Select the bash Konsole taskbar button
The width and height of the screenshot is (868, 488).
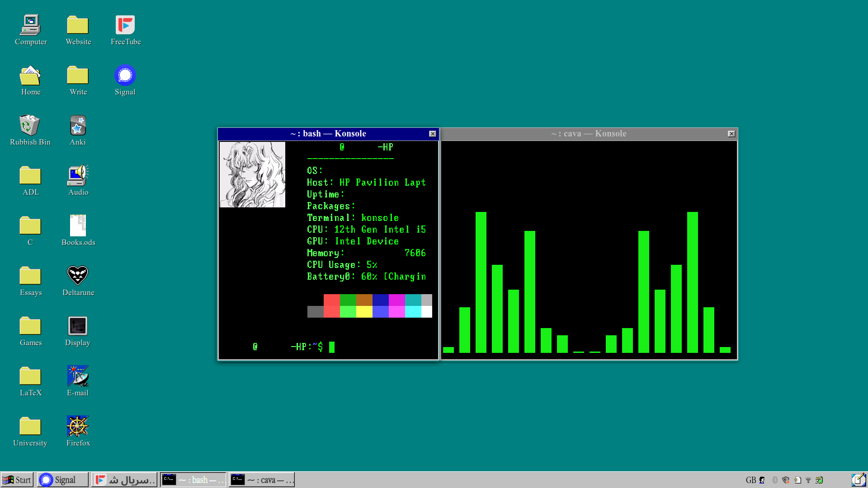[193, 480]
